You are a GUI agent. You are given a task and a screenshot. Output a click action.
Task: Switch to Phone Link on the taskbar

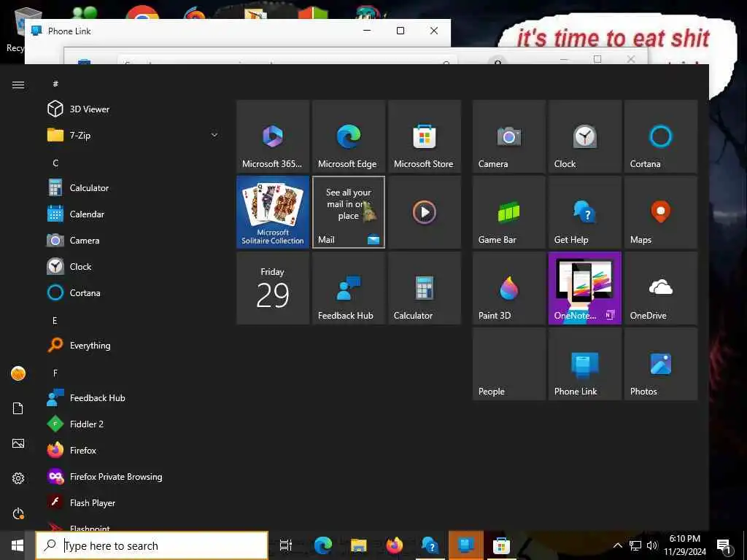coord(466,545)
